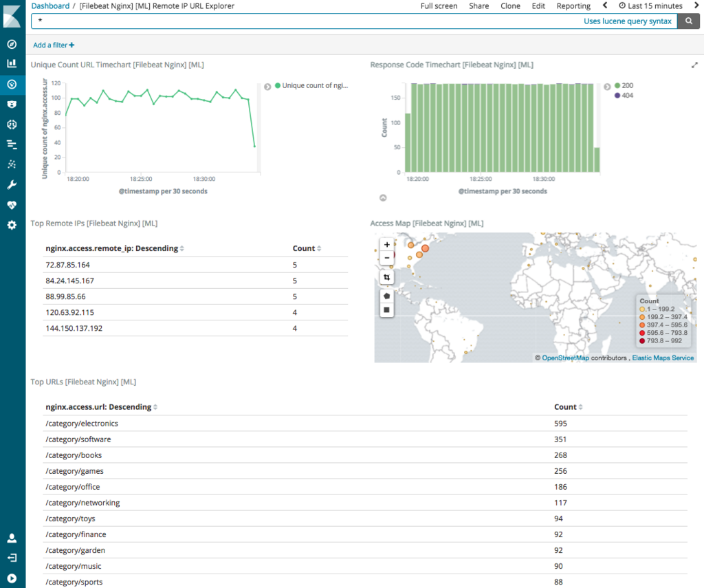This screenshot has width=704, height=588.
Task: Collapse the Response Code chart legend
Action: [607, 87]
